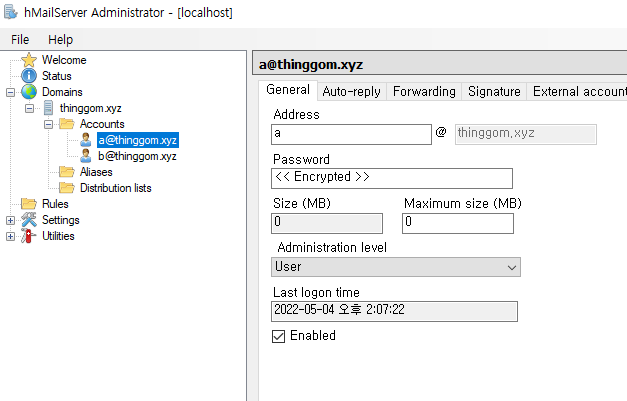The height and width of the screenshot is (401, 627).
Task: Click the Accounts folder icon
Action: click(67, 124)
